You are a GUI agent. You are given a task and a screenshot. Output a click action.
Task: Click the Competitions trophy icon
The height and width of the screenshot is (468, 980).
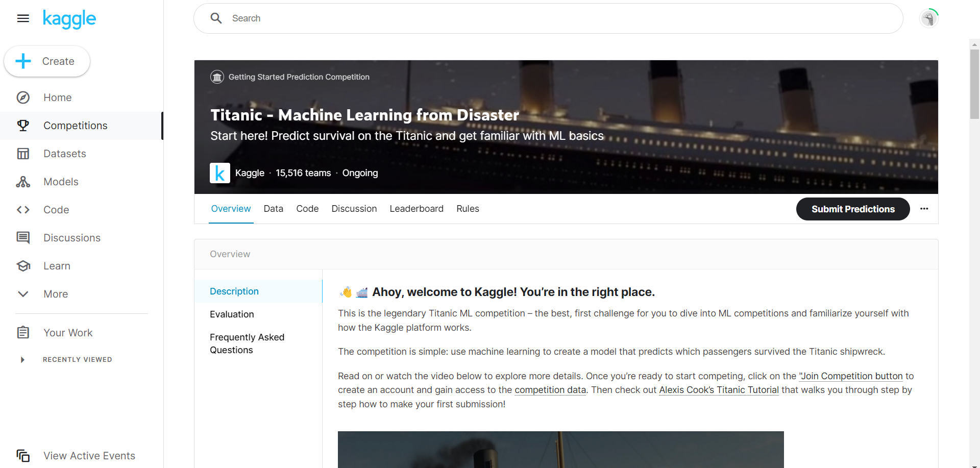23,126
